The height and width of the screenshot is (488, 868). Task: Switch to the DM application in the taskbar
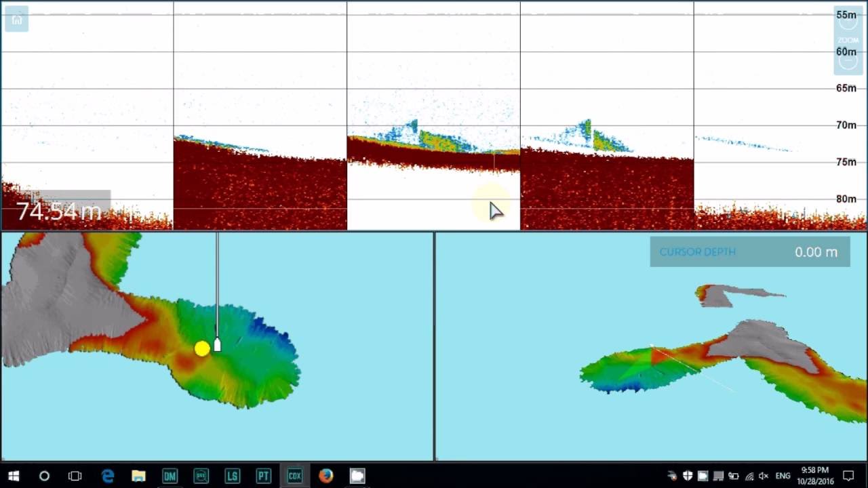170,476
